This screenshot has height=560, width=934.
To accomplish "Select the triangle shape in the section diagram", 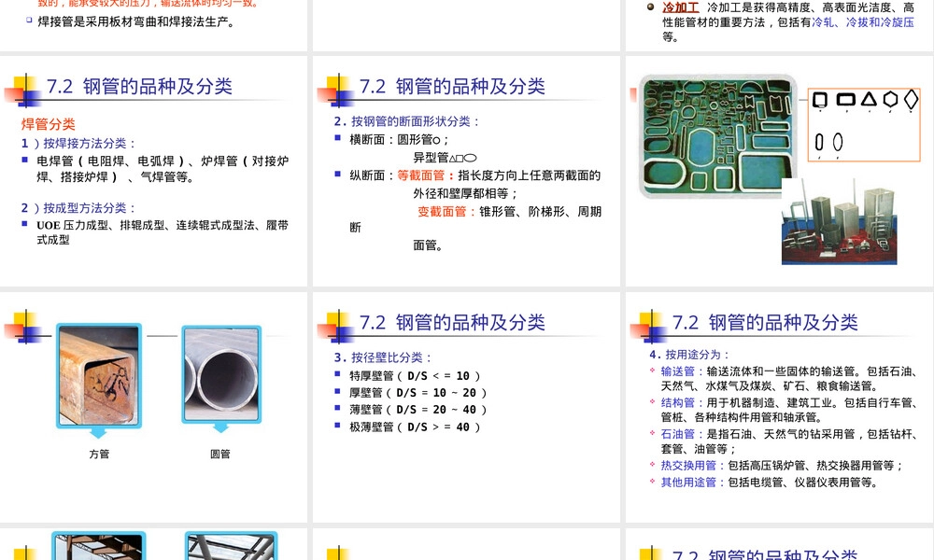I will coord(869,99).
